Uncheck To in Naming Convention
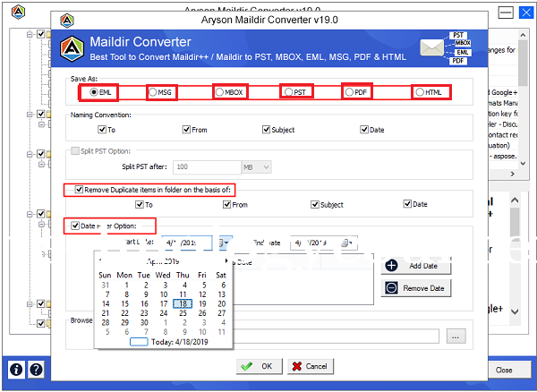Viewport: 537px width, 392px height. (x=102, y=130)
